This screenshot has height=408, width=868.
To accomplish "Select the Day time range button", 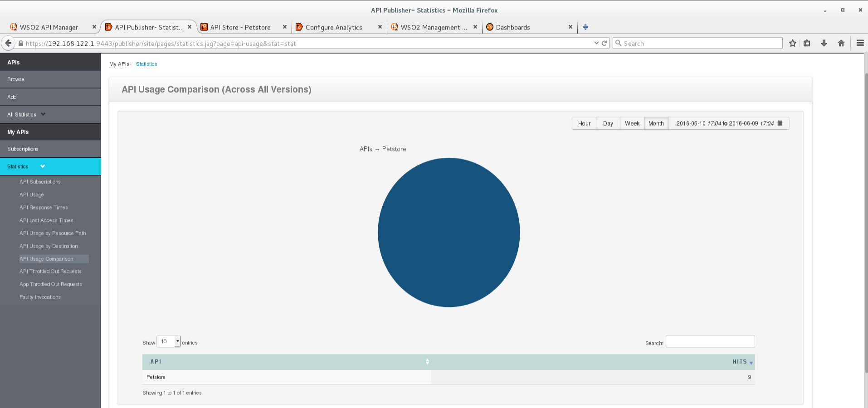I will (x=608, y=123).
